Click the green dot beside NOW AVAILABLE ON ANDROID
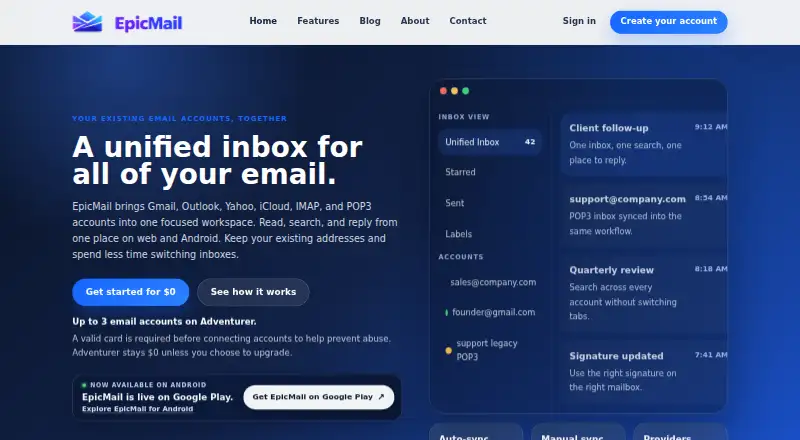This screenshot has width=800, height=440. tap(84, 385)
